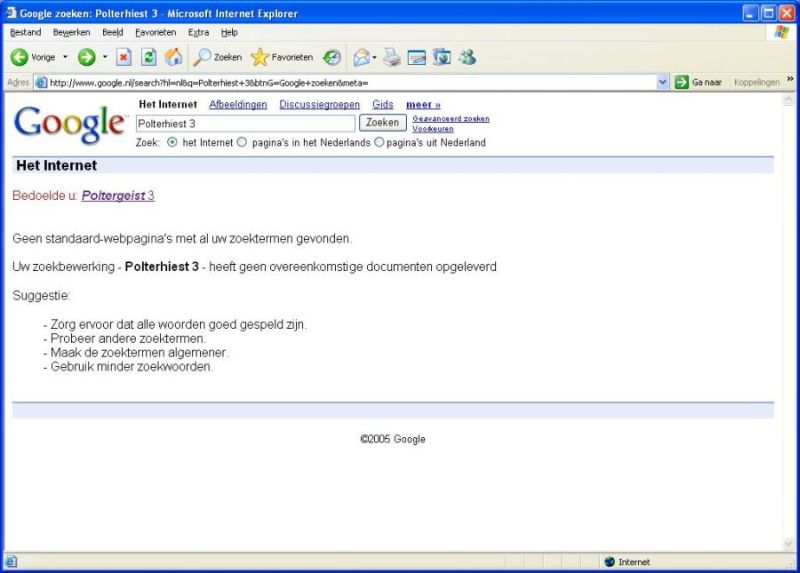Click the Back (Vorige) arrow button
The height and width of the screenshot is (573, 800).
[20, 58]
